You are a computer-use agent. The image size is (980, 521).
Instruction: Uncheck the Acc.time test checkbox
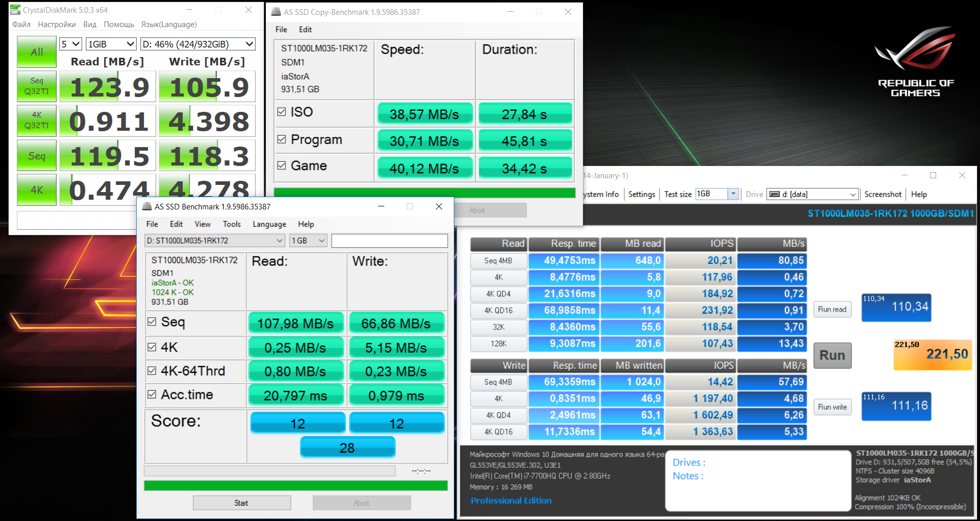(x=152, y=394)
